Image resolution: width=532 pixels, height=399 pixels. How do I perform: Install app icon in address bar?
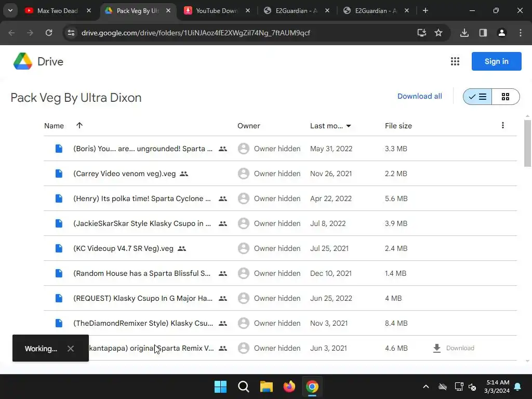[x=422, y=33]
